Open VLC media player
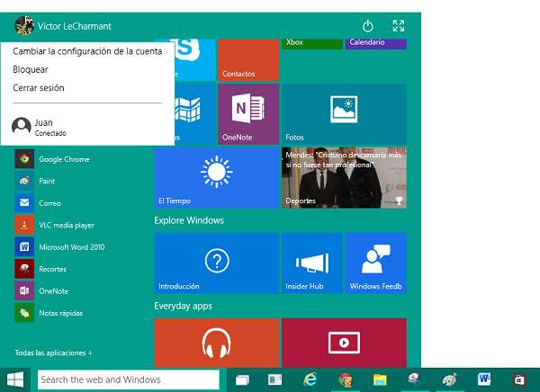This screenshot has width=540, height=392. pyautogui.click(x=66, y=225)
